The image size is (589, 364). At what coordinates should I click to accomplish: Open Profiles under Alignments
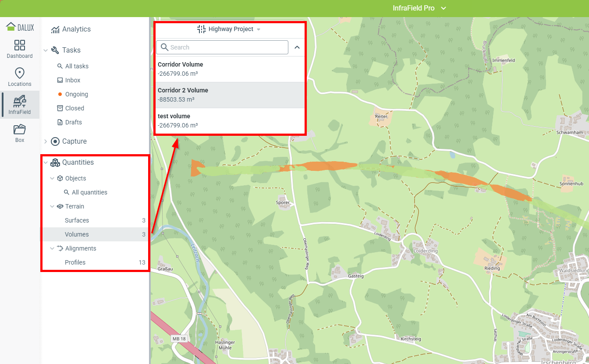point(75,262)
